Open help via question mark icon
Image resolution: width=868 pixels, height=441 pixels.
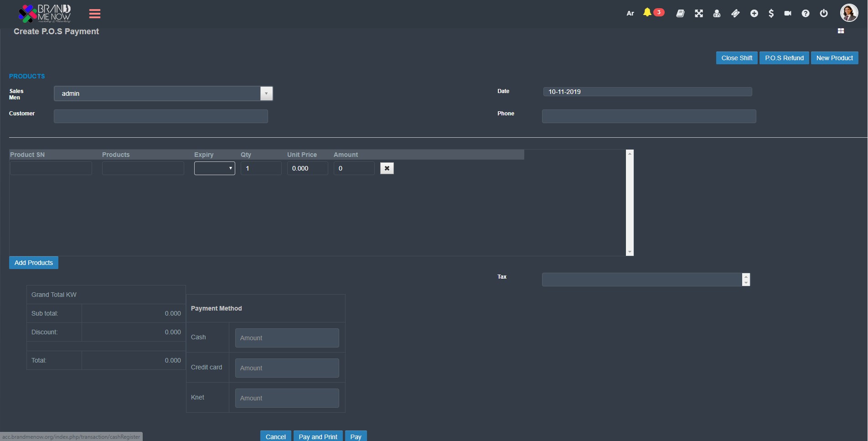pyautogui.click(x=806, y=13)
